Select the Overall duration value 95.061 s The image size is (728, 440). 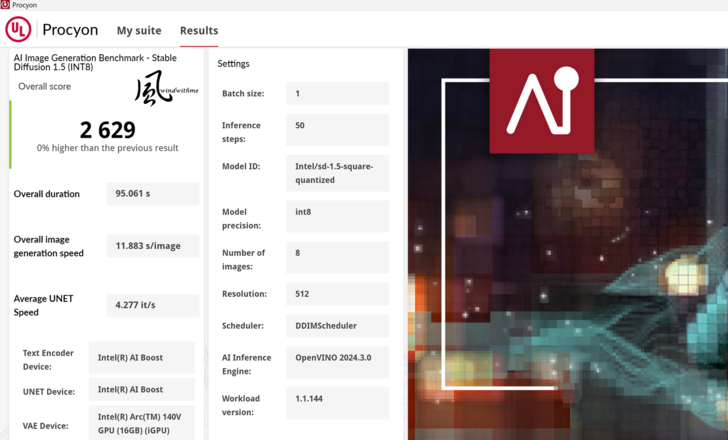(153, 194)
